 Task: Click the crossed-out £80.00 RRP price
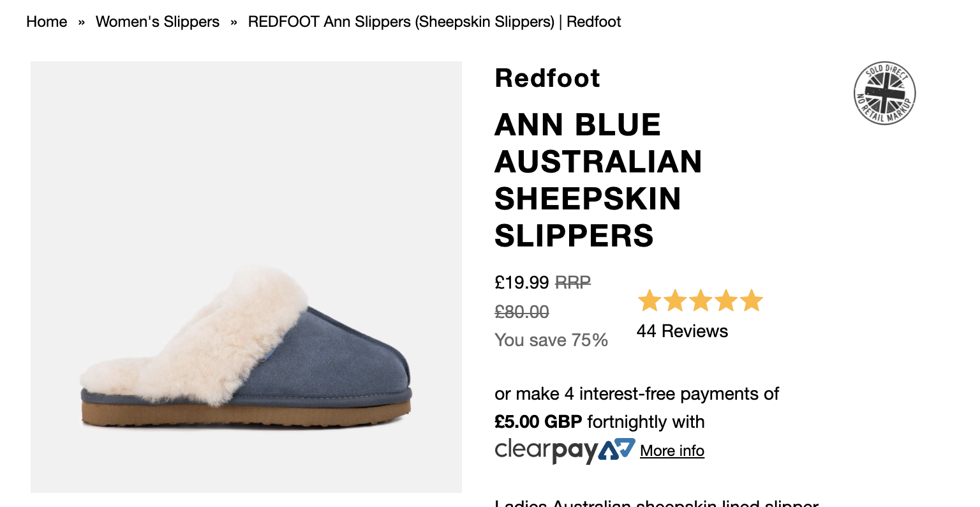tap(522, 312)
